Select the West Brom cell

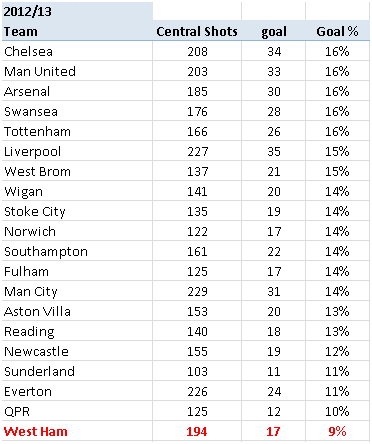tap(77, 171)
